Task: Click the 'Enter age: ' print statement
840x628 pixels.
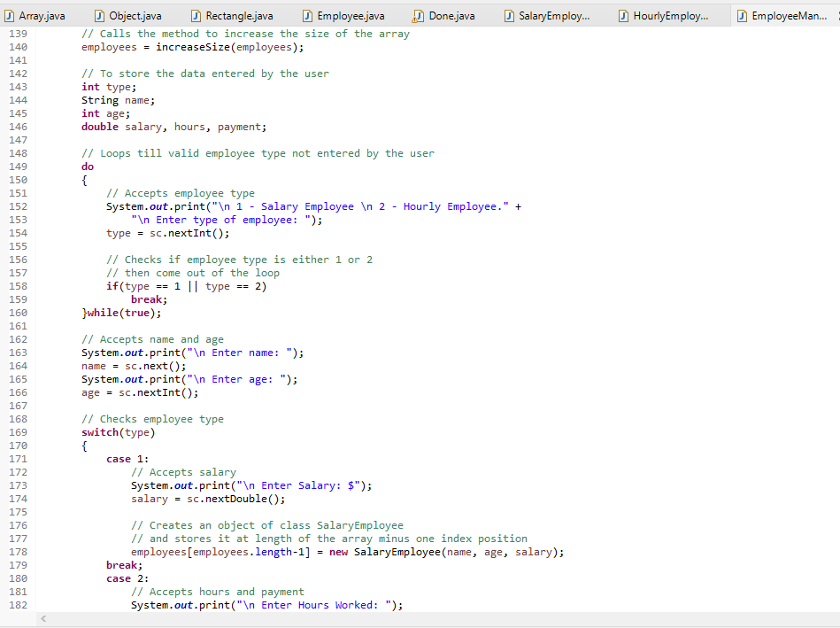Action: [x=189, y=380]
